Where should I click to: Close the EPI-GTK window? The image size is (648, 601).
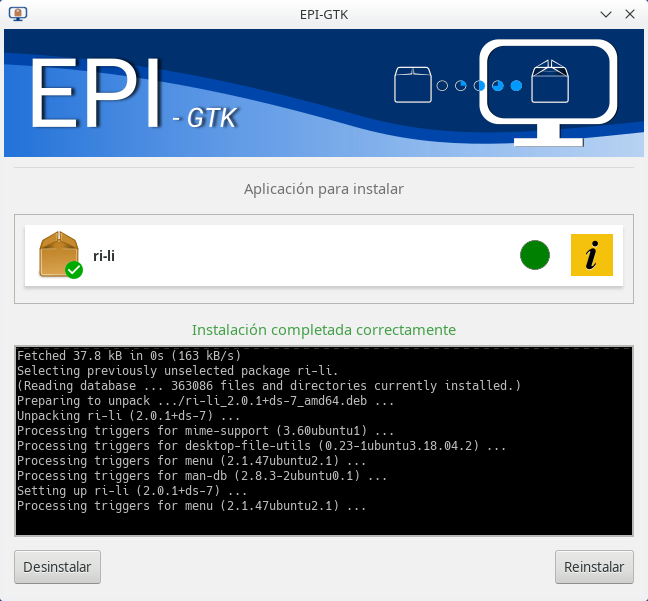(x=630, y=14)
